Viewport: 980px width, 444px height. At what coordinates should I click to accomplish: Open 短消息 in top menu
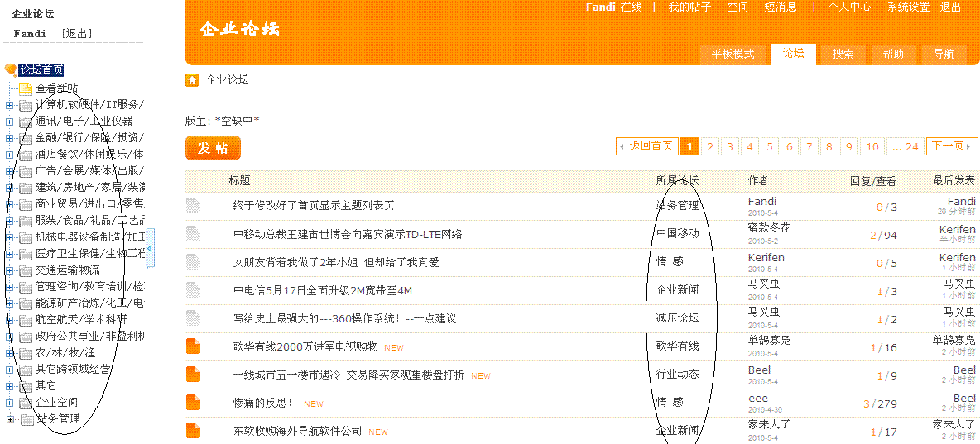[781, 7]
